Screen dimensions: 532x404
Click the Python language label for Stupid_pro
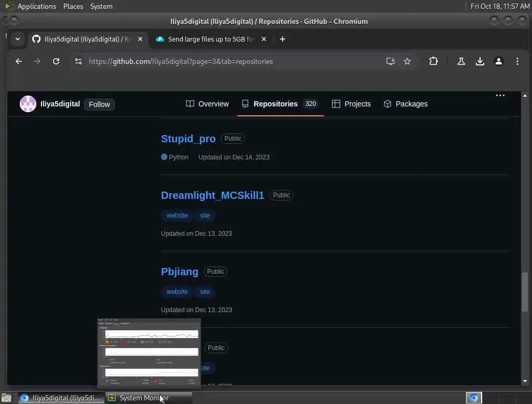pos(175,157)
